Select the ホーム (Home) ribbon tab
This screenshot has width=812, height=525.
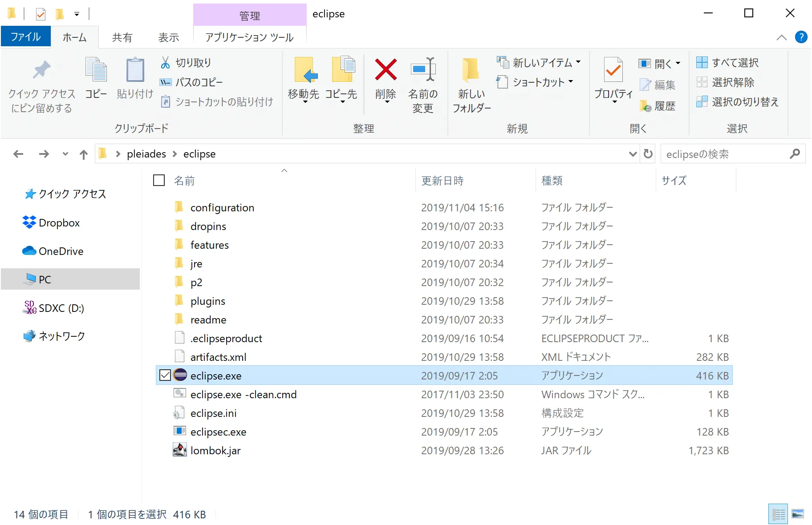coord(74,37)
